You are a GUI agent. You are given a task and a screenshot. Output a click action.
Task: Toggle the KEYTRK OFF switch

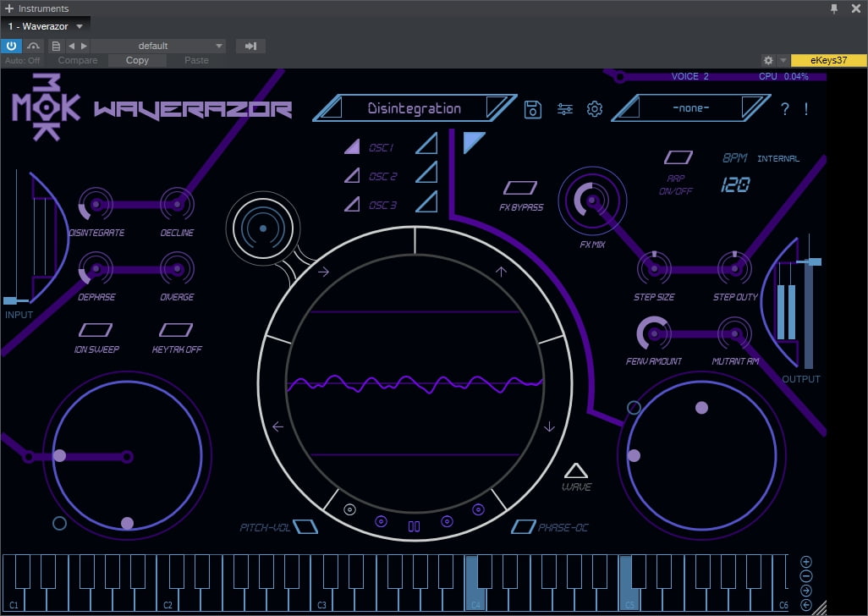coord(176,330)
